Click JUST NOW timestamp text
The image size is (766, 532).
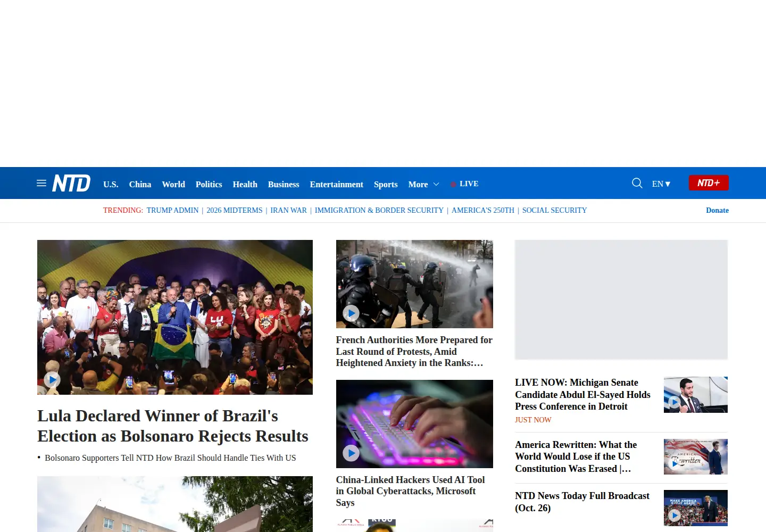[x=533, y=420]
